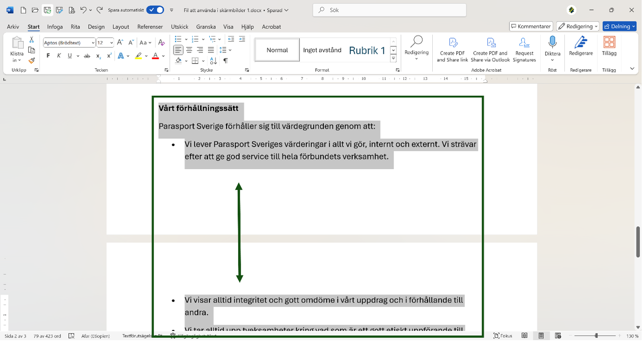The image size is (644, 342).
Task: Click the Undo arrow icon
Action: click(x=83, y=10)
